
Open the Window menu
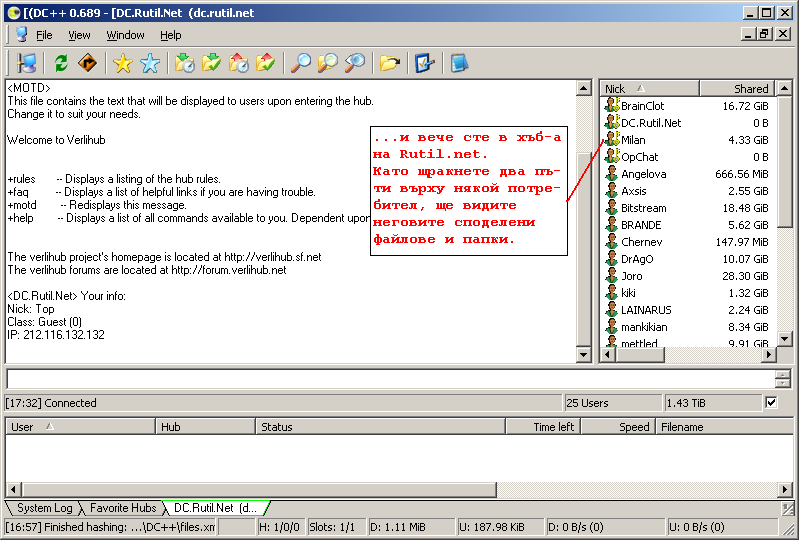(125, 35)
